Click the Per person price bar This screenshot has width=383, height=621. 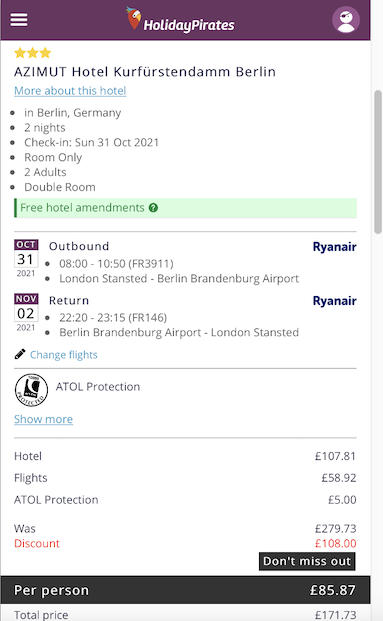(x=185, y=590)
